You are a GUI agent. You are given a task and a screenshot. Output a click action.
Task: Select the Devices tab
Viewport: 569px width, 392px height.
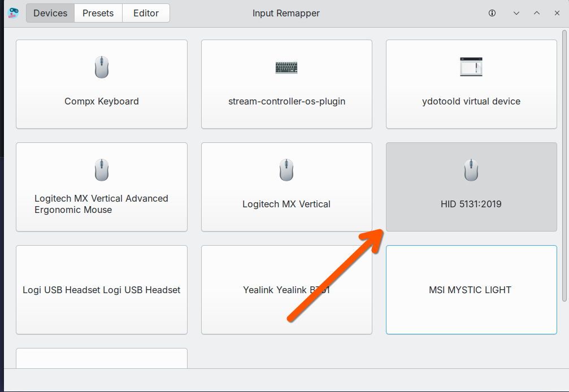coord(50,12)
